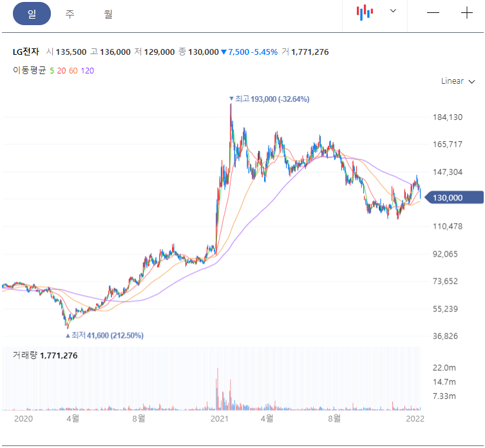Click the 92,065 price axis label
The image size is (485, 448).
445,254
